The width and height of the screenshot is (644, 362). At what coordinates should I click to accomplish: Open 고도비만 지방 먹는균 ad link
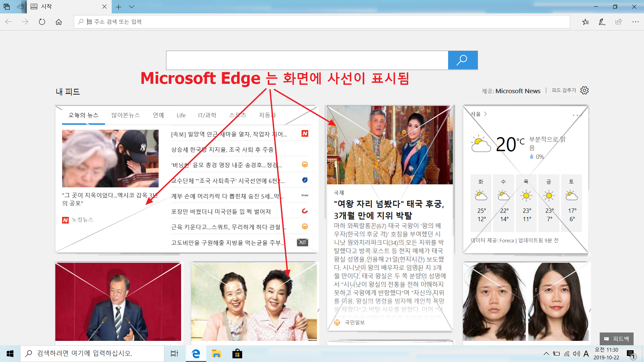click(x=228, y=243)
